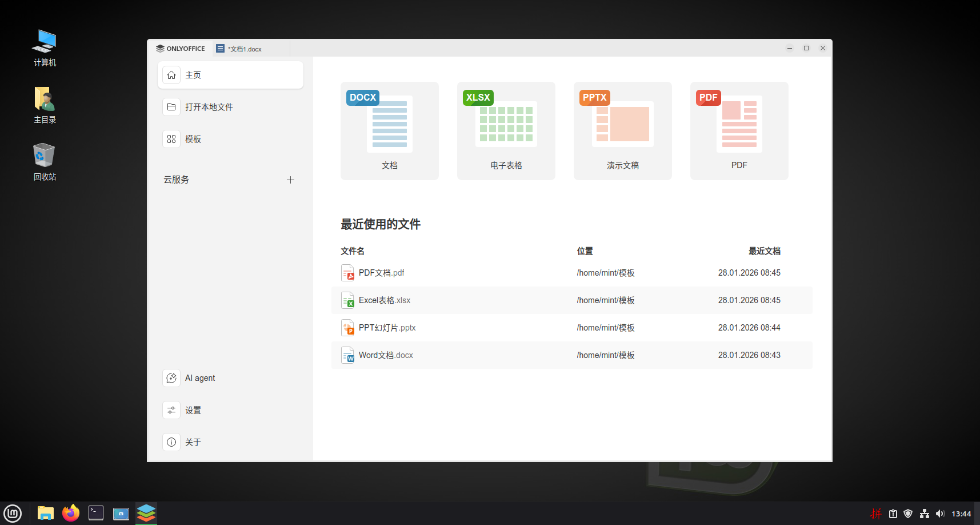This screenshot has height=525, width=980.
Task: View the 关于 about page
Action: (x=194, y=442)
